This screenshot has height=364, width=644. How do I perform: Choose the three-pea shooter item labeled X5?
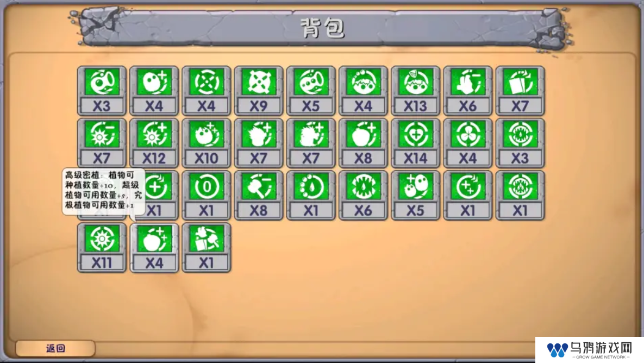click(311, 91)
